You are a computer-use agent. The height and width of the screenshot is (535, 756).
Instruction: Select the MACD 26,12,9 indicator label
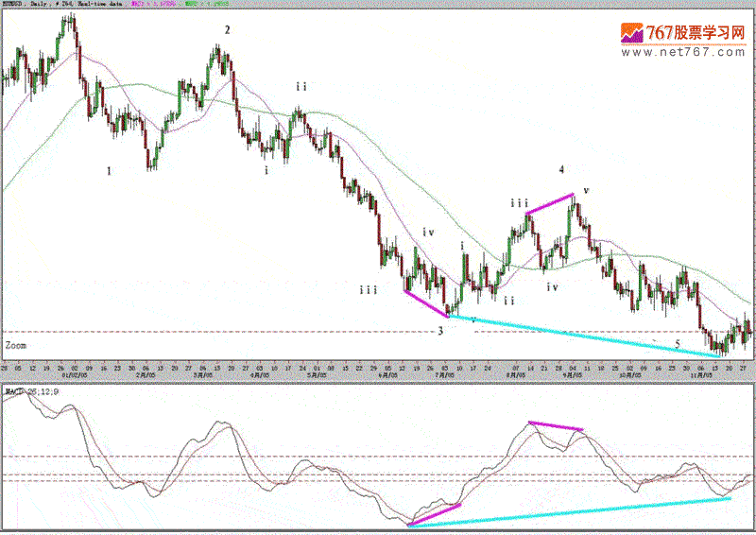[30, 390]
